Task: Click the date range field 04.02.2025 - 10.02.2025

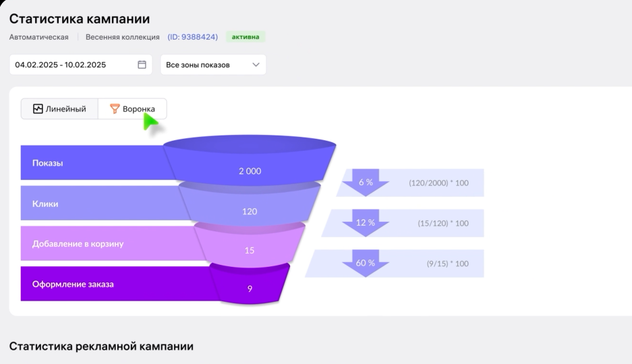Action: coord(71,65)
